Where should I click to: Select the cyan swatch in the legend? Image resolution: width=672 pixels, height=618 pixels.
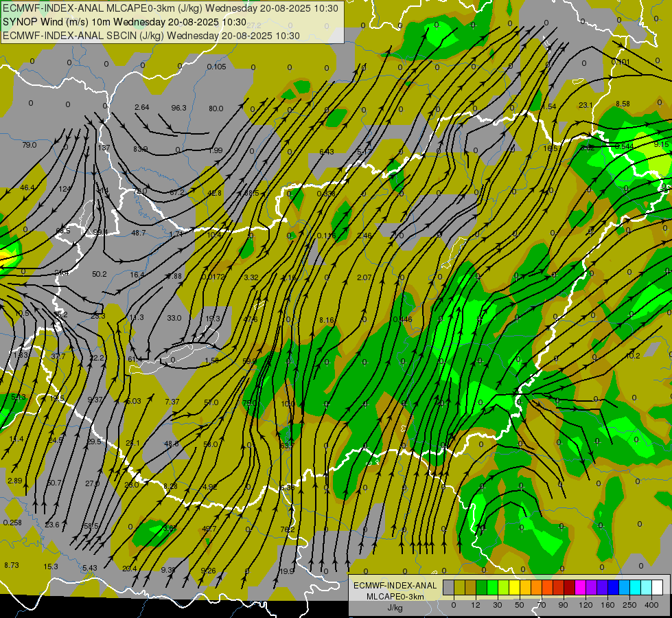(636, 587)
